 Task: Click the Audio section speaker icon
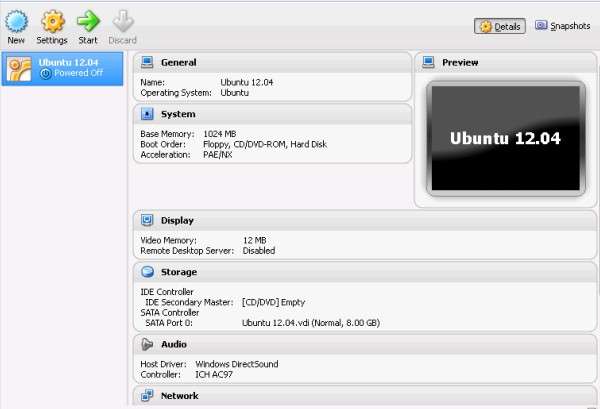click(x=147, y=344)
